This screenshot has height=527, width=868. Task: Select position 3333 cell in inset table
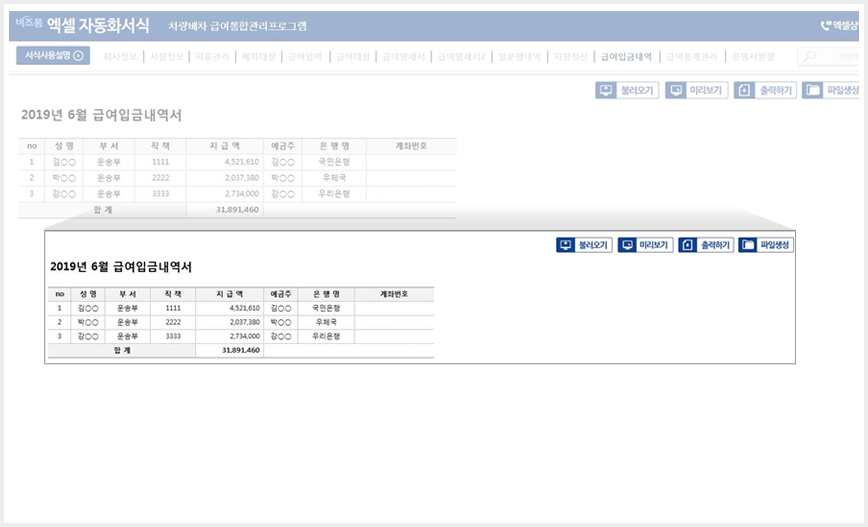pyautogui.click(x=173, y=337)
